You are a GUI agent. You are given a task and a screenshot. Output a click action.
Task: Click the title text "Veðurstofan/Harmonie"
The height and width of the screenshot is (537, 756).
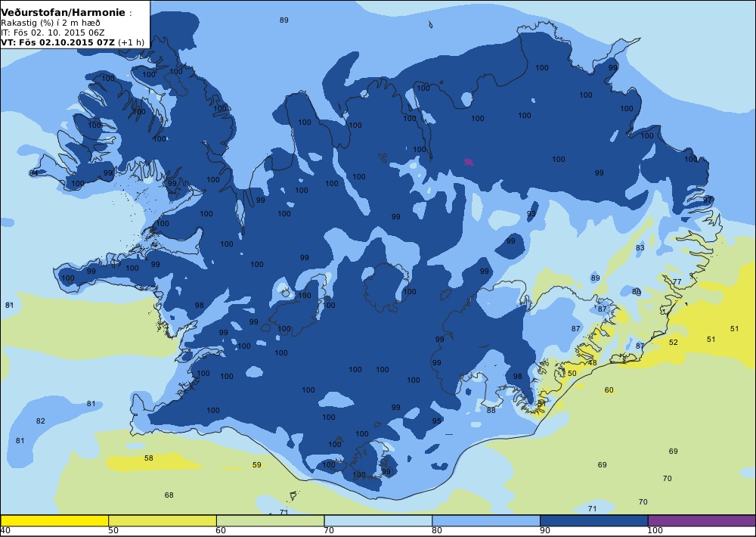coord(63,13)
